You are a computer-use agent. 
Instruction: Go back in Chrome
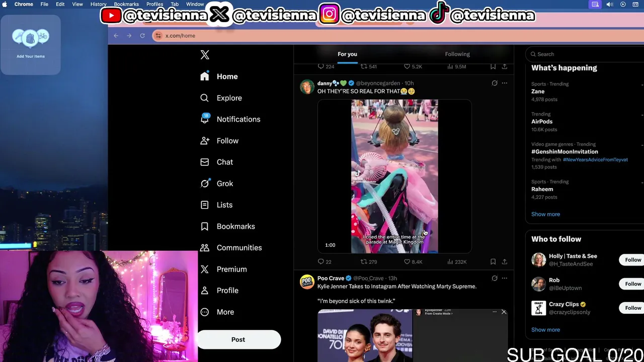116,36
